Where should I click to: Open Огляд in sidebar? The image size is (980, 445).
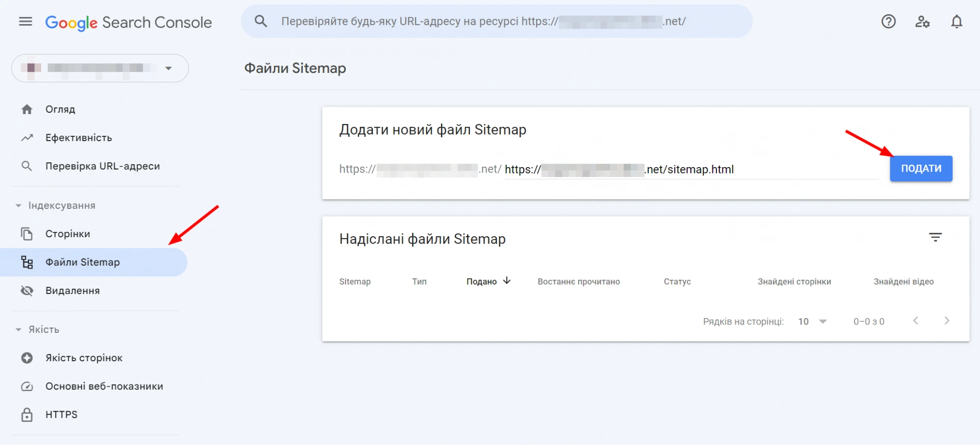click(60, 109)
